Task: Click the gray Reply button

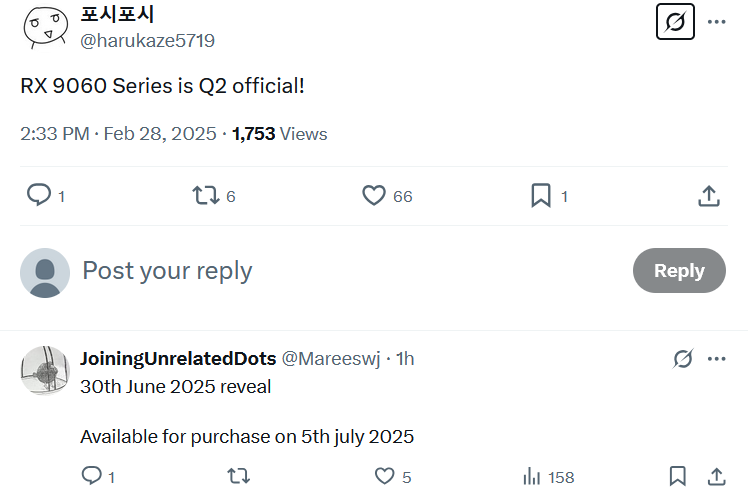Action: pos(679,271)
